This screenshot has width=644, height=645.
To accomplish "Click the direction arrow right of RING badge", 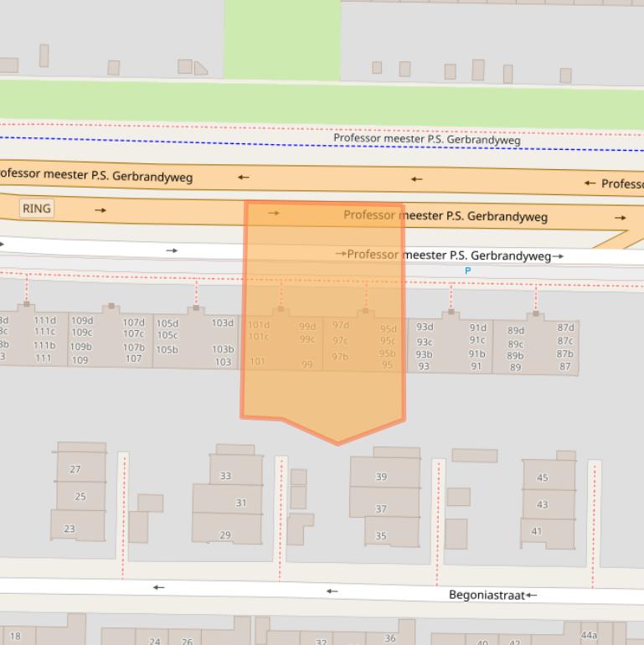I will pyautogui.click(x=100, y=210).
